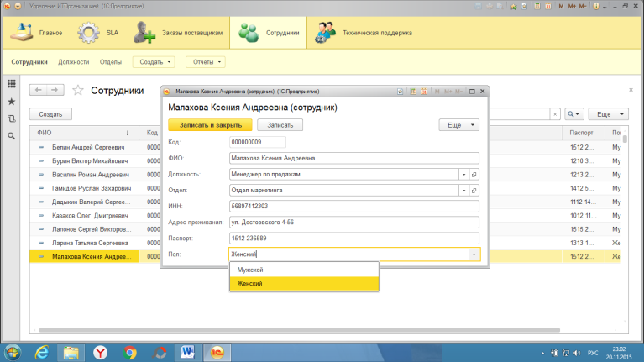Open Еще menu in employee dialog
This screenshot has width=644, height=362.
tap(458, 124)
